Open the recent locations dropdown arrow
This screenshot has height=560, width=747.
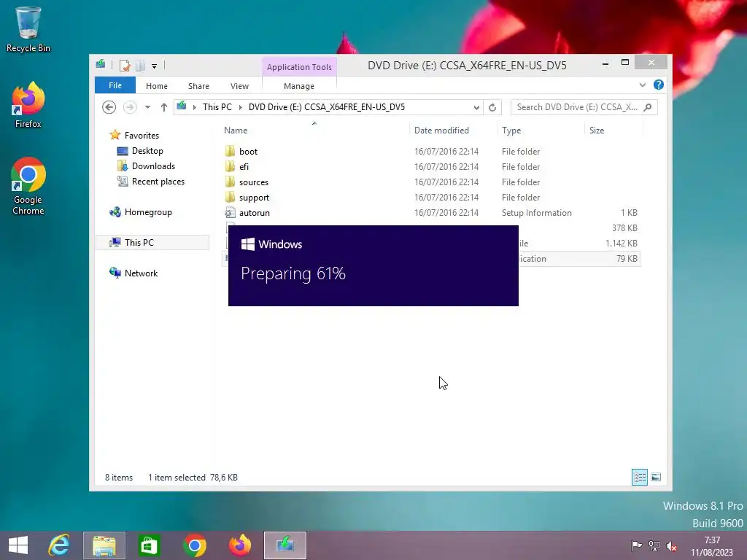point(147,107)
